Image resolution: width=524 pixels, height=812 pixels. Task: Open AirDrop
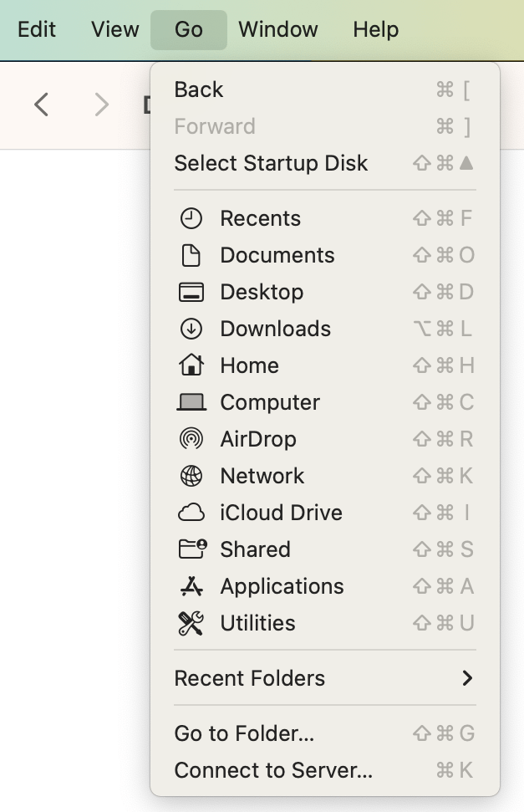click(x=259, y=439)
